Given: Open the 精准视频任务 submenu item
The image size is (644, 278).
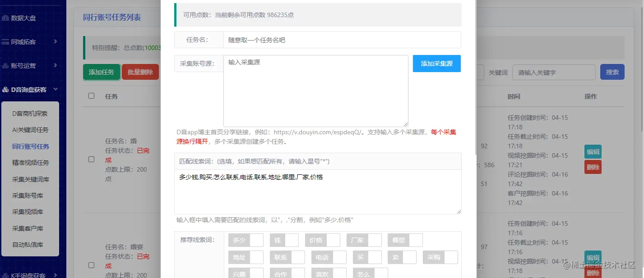Looking at the screenshot, I should point(30,163).
